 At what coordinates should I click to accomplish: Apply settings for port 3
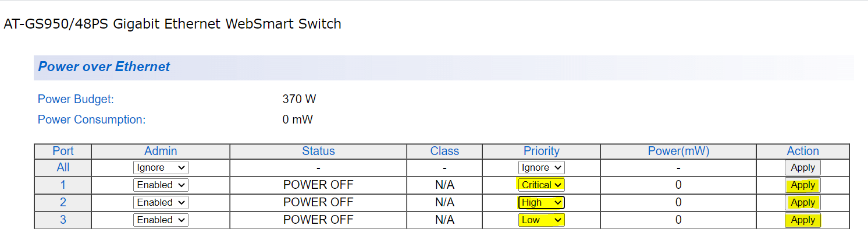[x=803, y=220]
